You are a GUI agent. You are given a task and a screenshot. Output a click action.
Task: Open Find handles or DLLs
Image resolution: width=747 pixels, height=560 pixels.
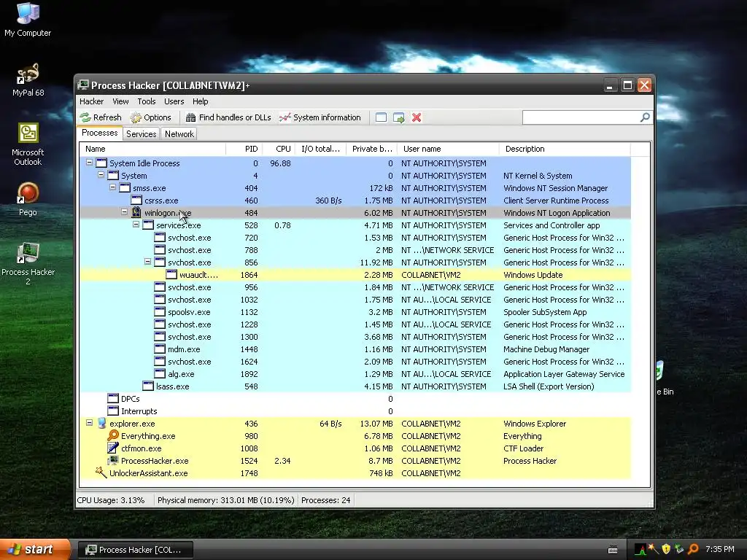(228, 117)
